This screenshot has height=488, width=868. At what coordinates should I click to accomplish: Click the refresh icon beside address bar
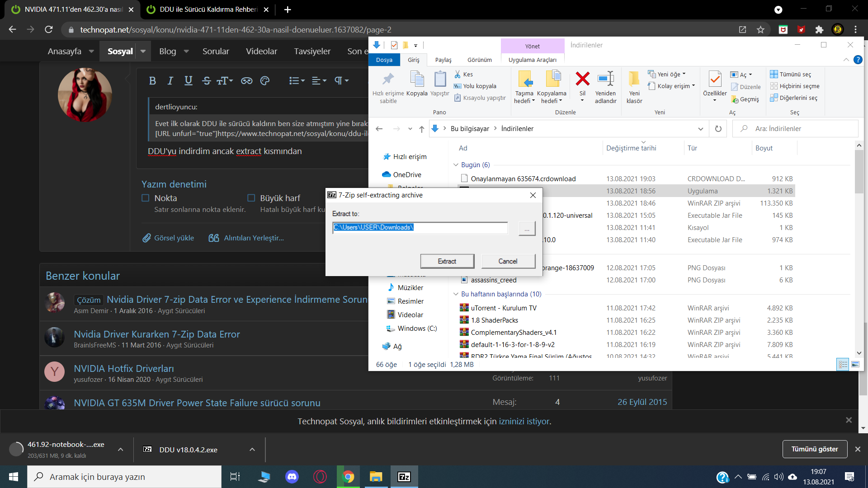pyautogui.click(x=718, y=129)
